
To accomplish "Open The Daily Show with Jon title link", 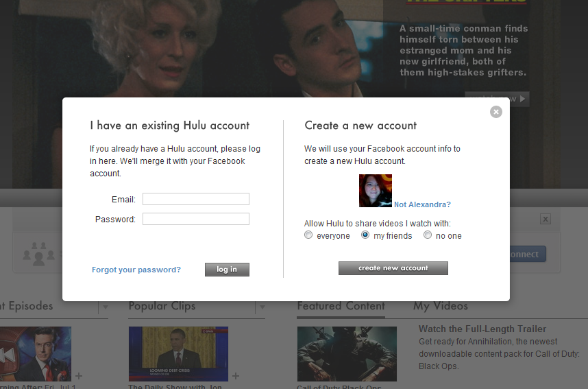I will (175, 386).
